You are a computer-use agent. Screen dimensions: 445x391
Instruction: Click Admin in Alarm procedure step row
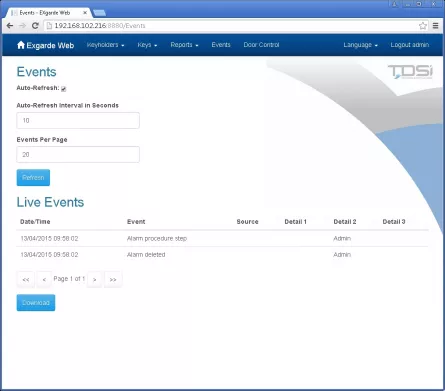[342, 238]
